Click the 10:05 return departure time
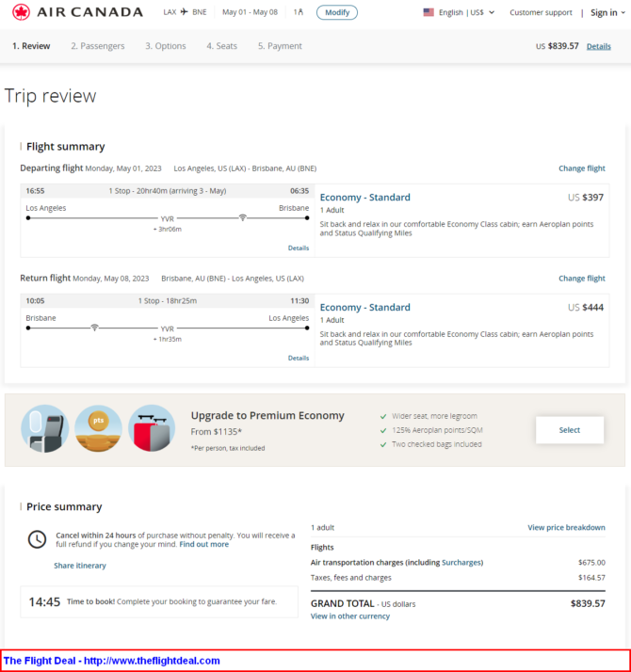631x672 pixels. [x=35, y=301]
